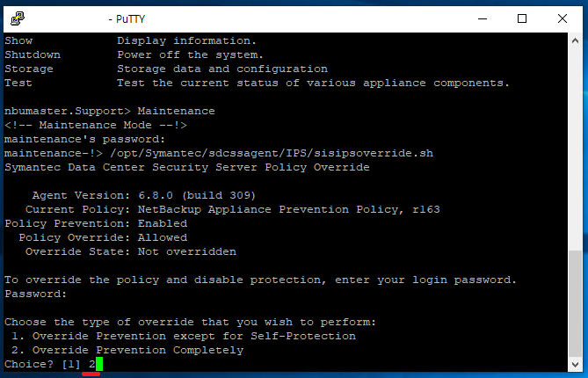Click 'Display information.' description text
The image size is (588, 378).
[186, 40]
